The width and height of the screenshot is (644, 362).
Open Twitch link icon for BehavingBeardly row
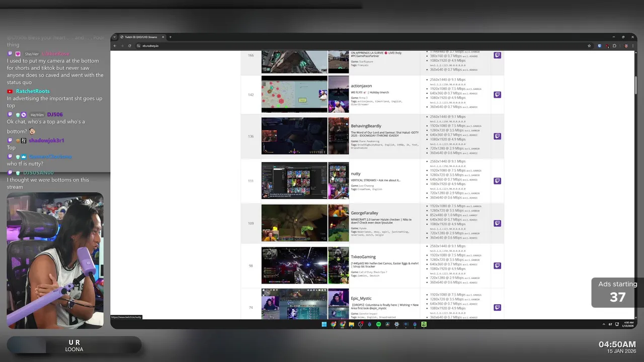click(497, 136)
